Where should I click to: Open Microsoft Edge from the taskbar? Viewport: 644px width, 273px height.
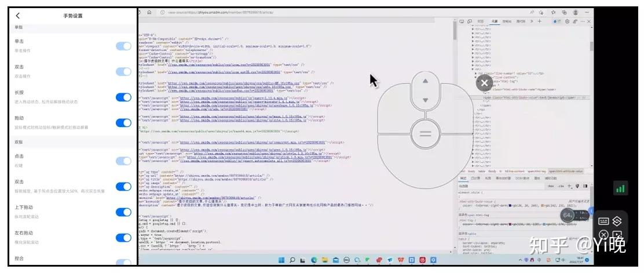tap(314, 260)
